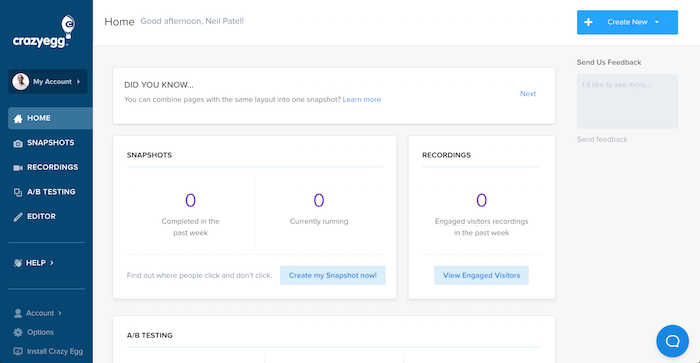Click the Home page title
This screenshot has height=363, width=700.
(x=119, y=22)
